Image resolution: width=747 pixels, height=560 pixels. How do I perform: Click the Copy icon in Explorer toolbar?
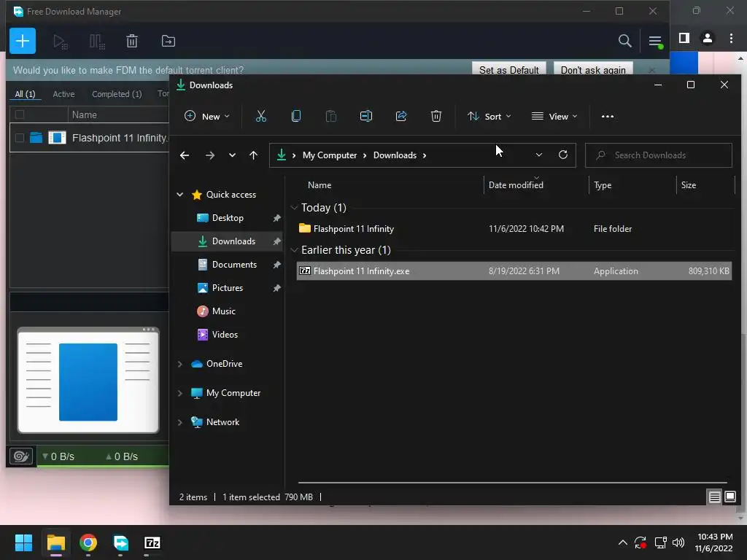(296, 116)
